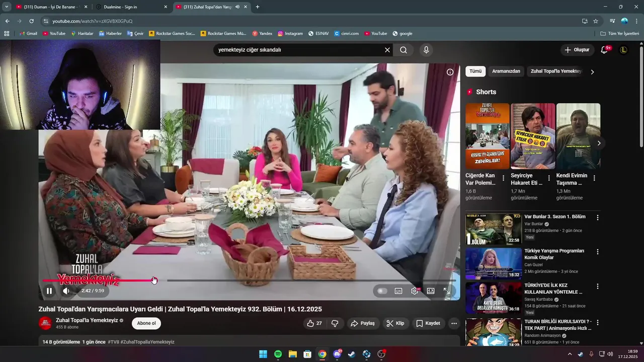Click the search field with 'yemekteyiz ciğer sıkandalı'
Image resolution: width=644 pixels, height=362 pixels.
(299, 50)
